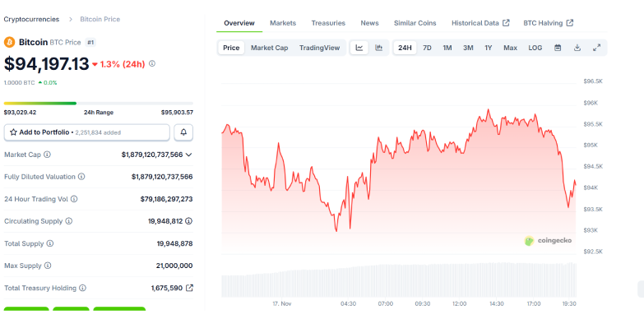Open the Historical Data external tab

pos(480,23)
